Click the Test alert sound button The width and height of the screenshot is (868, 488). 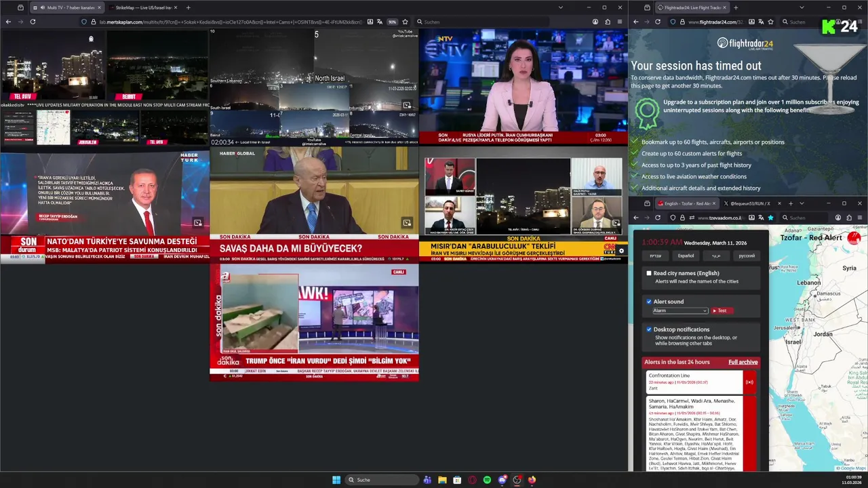point(722,310)
